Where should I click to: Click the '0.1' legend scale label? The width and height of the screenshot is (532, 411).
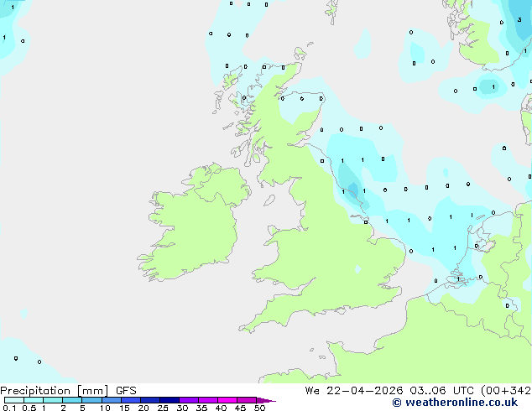pos(9,408)
